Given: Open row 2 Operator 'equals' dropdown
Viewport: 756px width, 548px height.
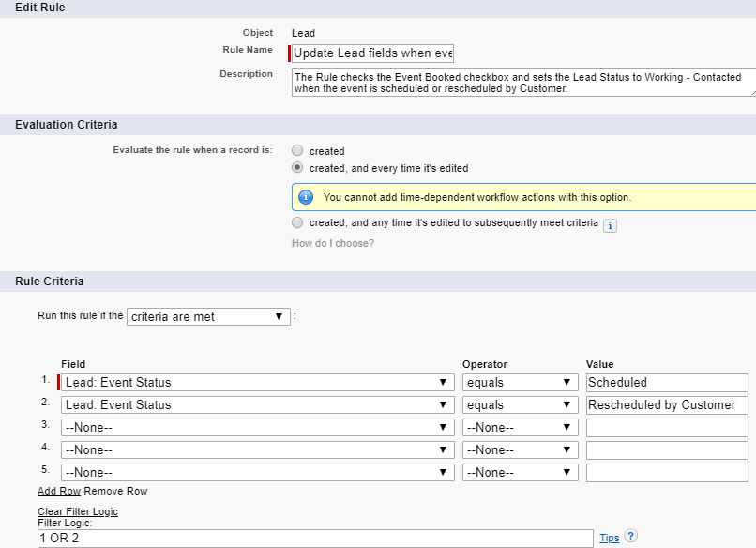Looking at the screenshot, I should [x=520, y=405].
